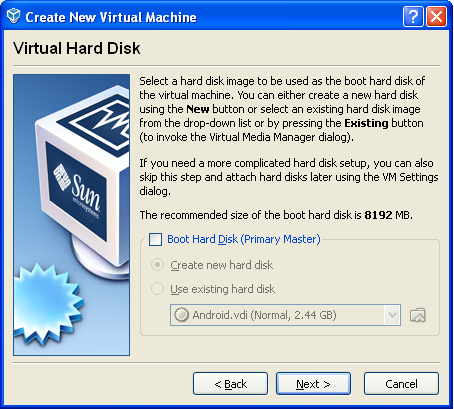Click the Boot Hard Disk (Primary Master) label
Viewport: 454px width, 409px height.
click(x=244, y=239)
